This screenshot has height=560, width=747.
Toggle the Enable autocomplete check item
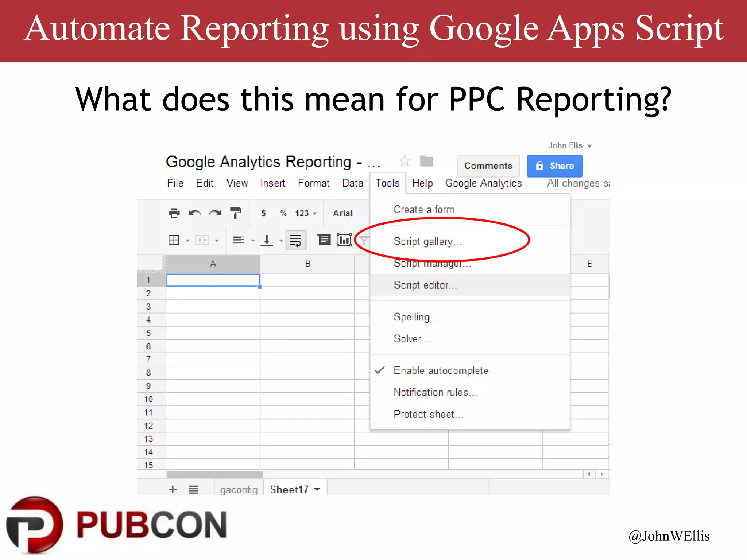(470, 371)
